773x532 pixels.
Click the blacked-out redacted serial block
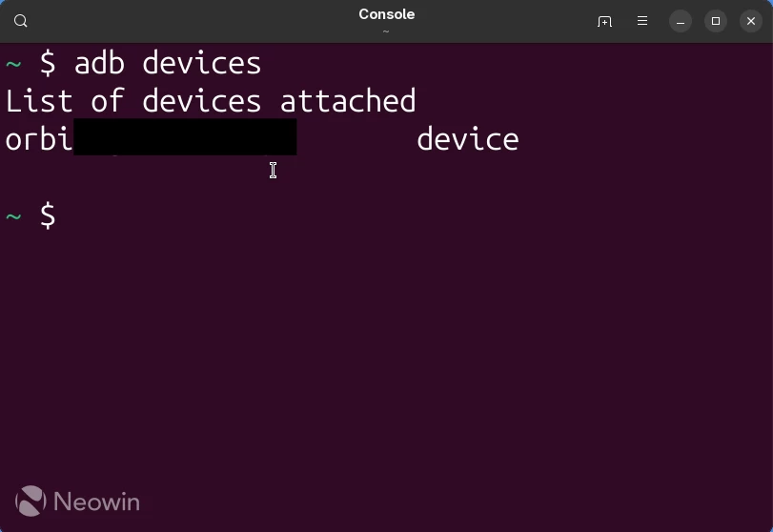tap(185, 137)
